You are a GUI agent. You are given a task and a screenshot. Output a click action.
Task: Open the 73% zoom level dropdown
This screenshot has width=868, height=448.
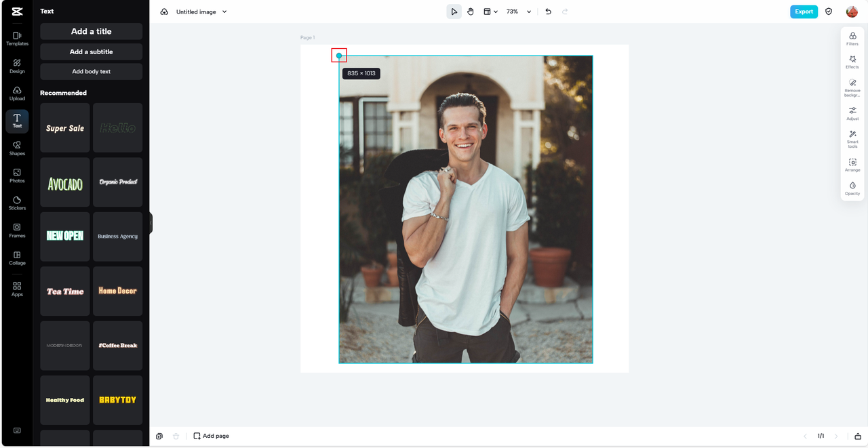point(519,12)
